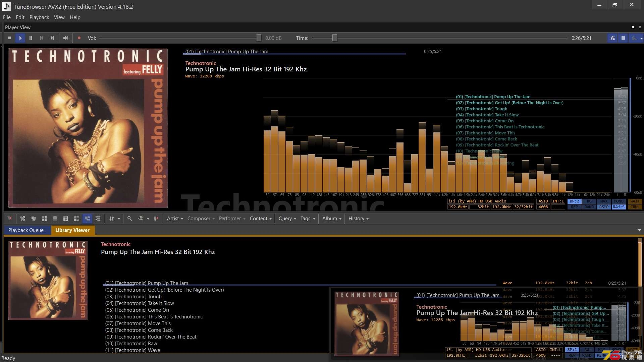
Task: Click the spectrum bars icon in player toolbar
Action: tap(634, 38)
